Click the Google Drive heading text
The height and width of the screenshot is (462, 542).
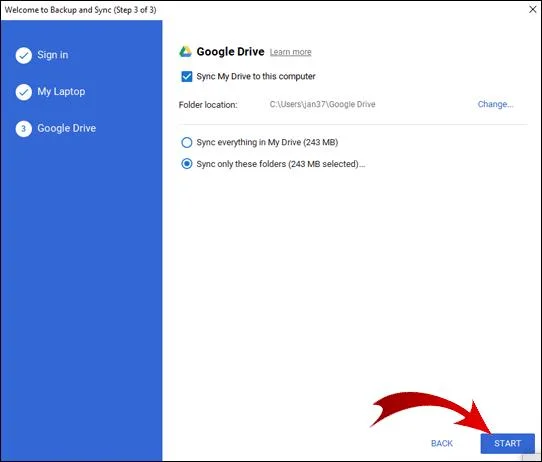pos(231,52)
